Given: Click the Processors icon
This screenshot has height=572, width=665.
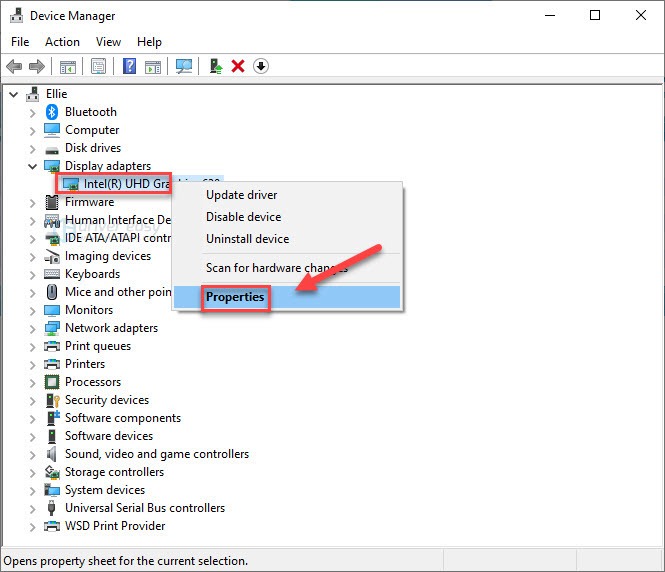Looking at the screenshot, I should click(52, 382).
